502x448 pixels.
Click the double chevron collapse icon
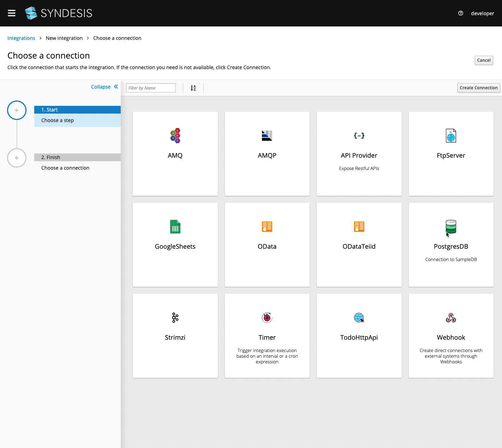(116, 87)
